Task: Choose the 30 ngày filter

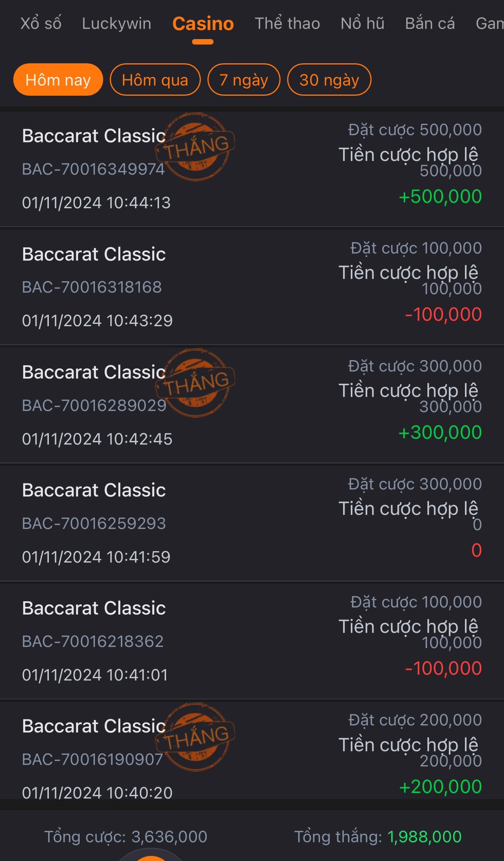Action: [x=329, y=80]
